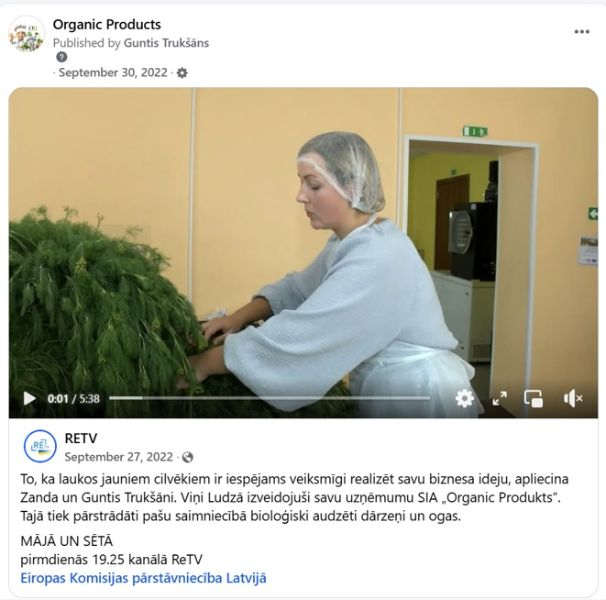Click the RETV logo avatar
The width and height of the screenshot is (606, 600).
(40, 446)
